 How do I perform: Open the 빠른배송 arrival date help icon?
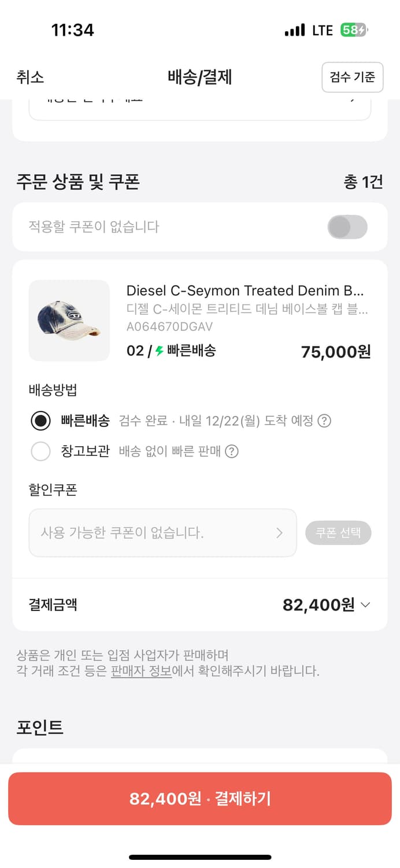(x=325, y=421)
